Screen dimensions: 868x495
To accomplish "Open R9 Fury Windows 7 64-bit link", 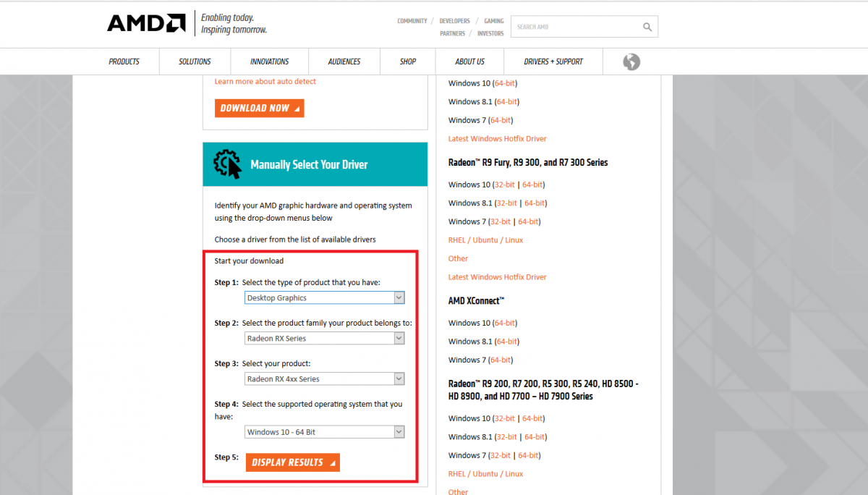I will pyautogui.click(x=528, y=221).
